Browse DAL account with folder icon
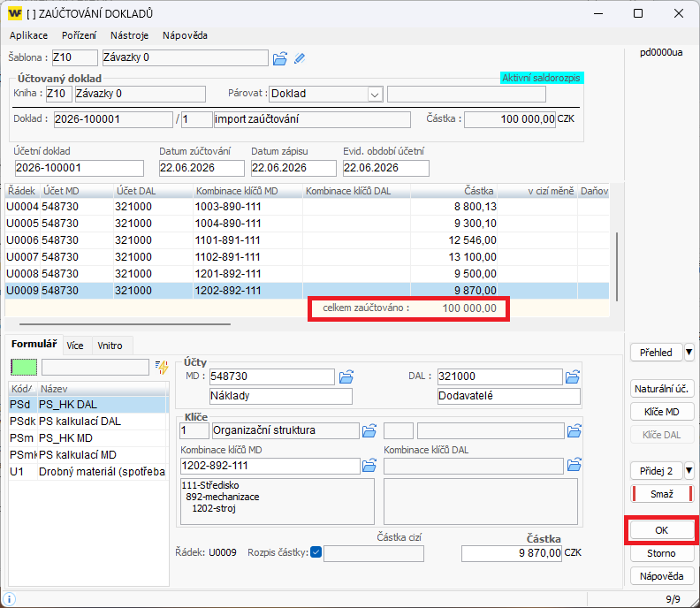 [573, 376]
